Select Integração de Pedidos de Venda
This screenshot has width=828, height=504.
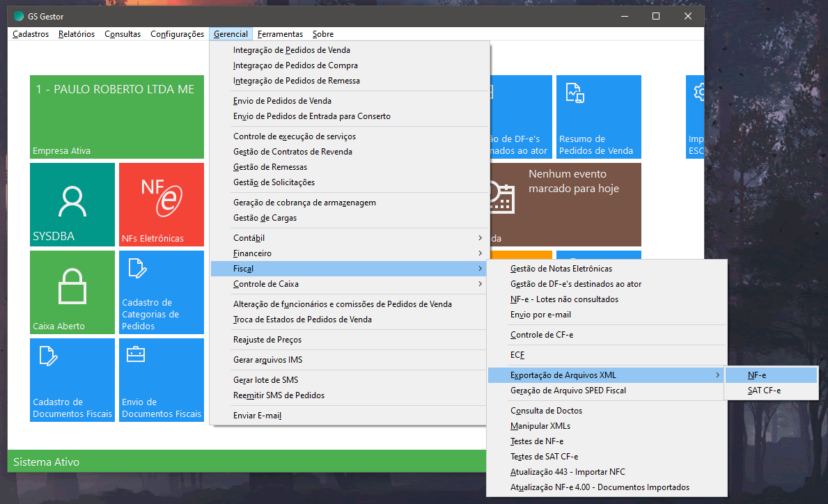pyautogui.click(x=348, y=50)
